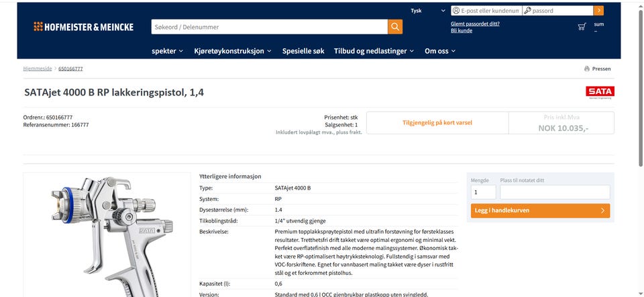Expand the Kjøretøykonstruksjon menu
644x297 pixels.
pyautogui.click(x=233, y=51)
